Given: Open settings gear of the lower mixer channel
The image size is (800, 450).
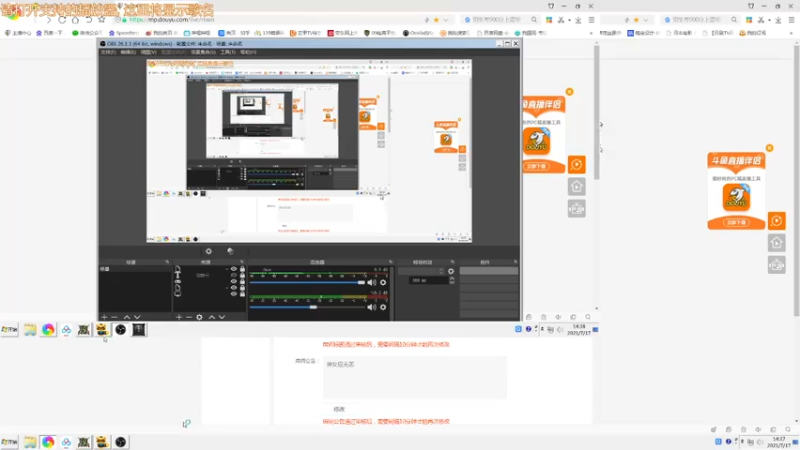Looking at the screenshot, I should pyautogui.click(x=383, y=307).
